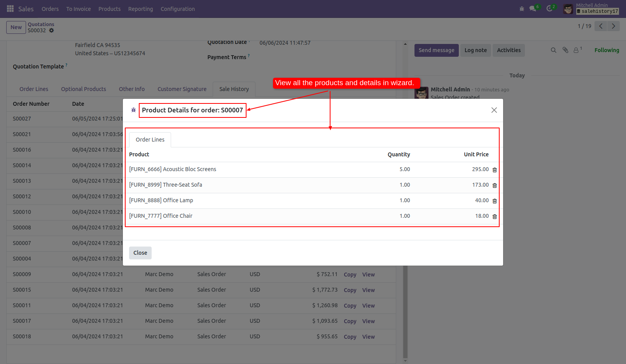This screenshot has width=626, height=364.
Task: Click Copy link for order S00015
Action: point(350,290)
